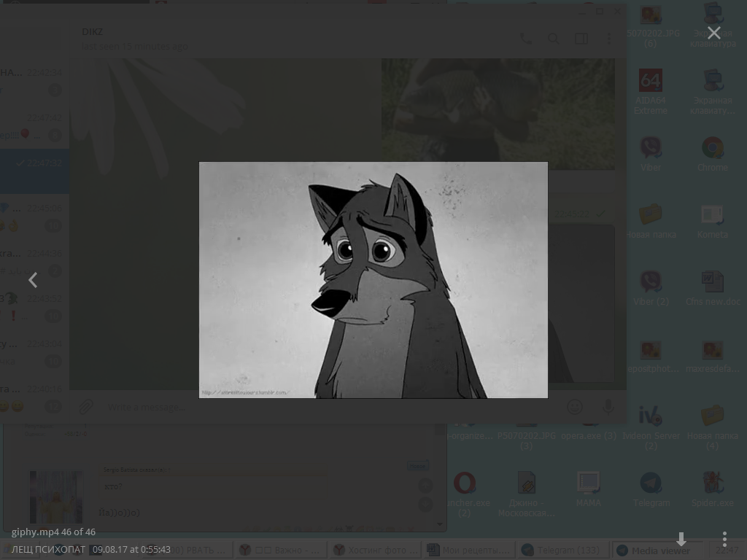
Task: Click the date 09.08.17 at 0:55:43
Action: click(131, 550)
